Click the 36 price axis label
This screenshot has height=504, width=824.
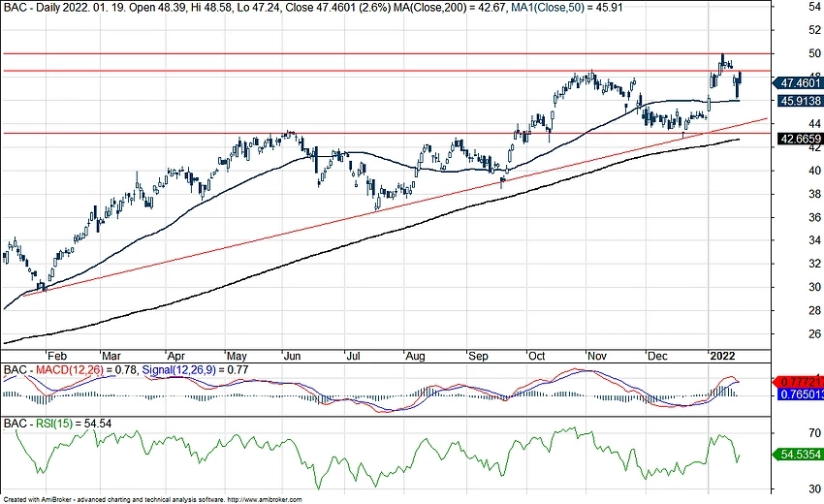click(x=814, y=217)
